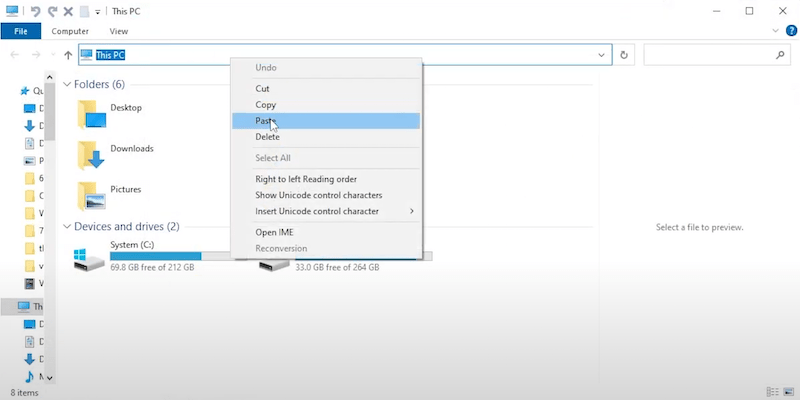Viewport: 800px width, 400px height.
Task: Click the '33.0 GB free of 264 GB' text
Action: [x=337, y=267]
